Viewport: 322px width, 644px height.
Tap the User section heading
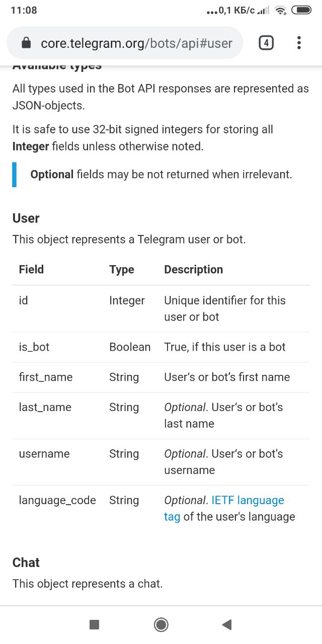click(26, 218)
